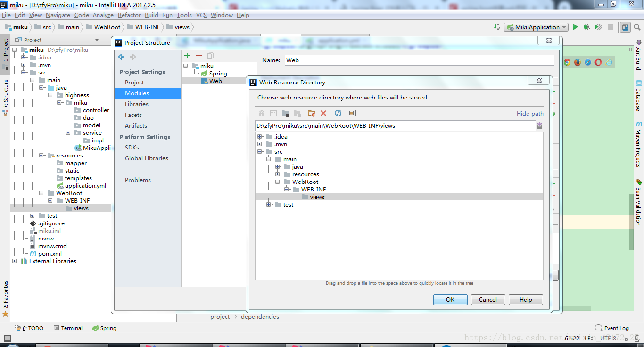Collapse WebRoot folder in dialog tree
This screenshot has width=644, height=347.
[x=278, y=182]
